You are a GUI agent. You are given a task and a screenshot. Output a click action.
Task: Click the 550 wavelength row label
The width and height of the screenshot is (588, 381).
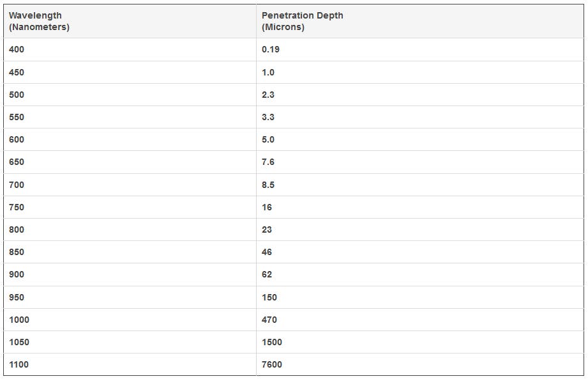pos(17,117)
